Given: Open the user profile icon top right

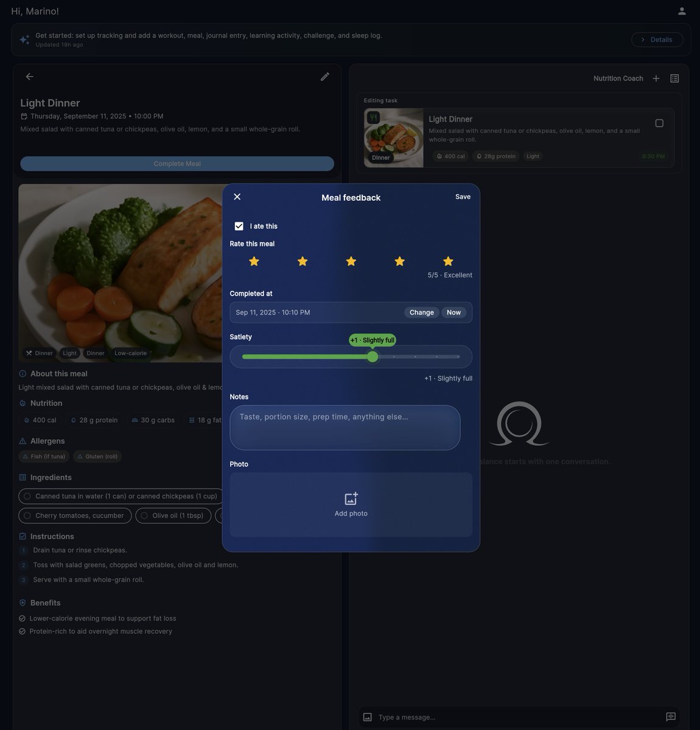Looking at the screenshot, I should point(681,10).
